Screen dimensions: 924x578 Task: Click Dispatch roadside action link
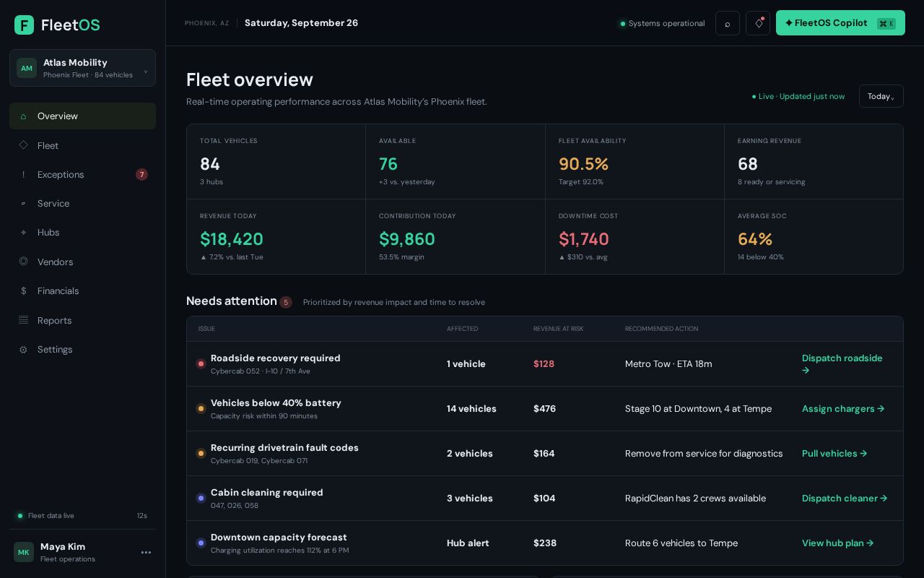(x=842, y=364)
